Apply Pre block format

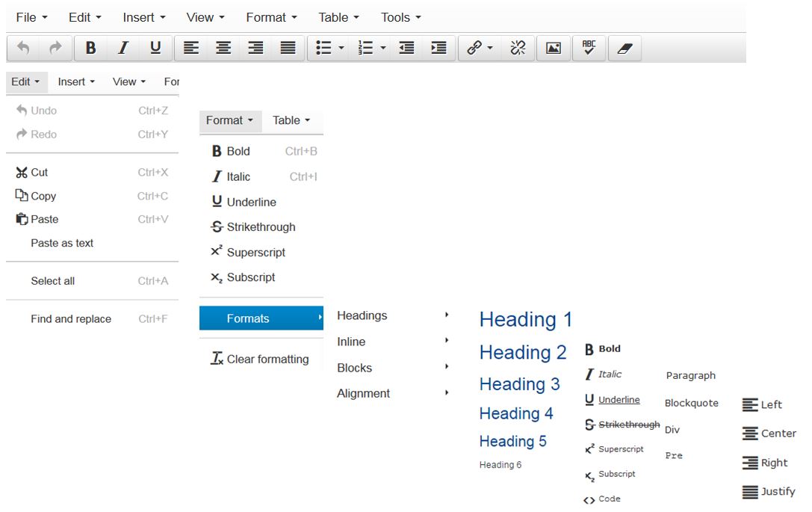point(674,455)
